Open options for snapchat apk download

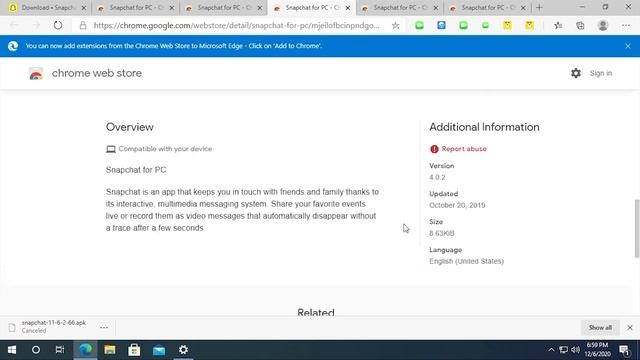click(104, 327)
